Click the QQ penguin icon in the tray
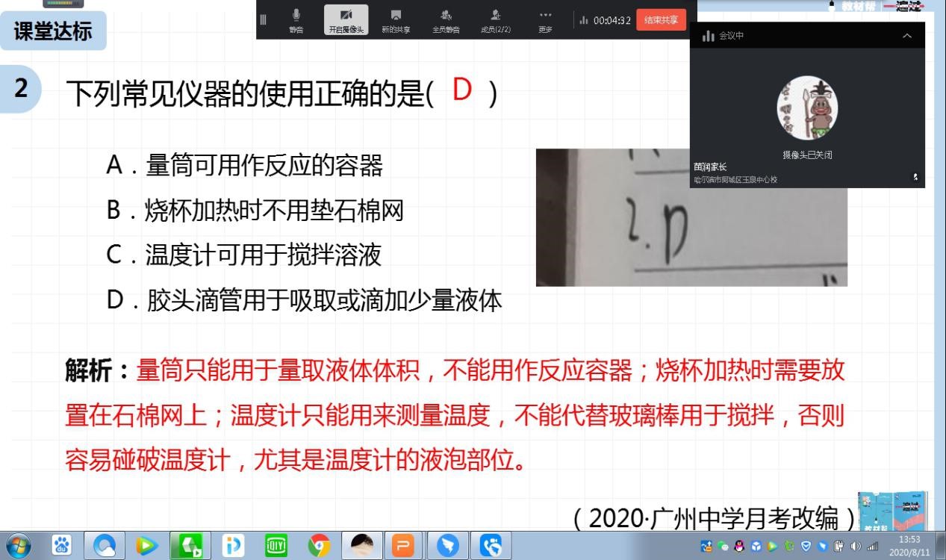 point(739,546)
